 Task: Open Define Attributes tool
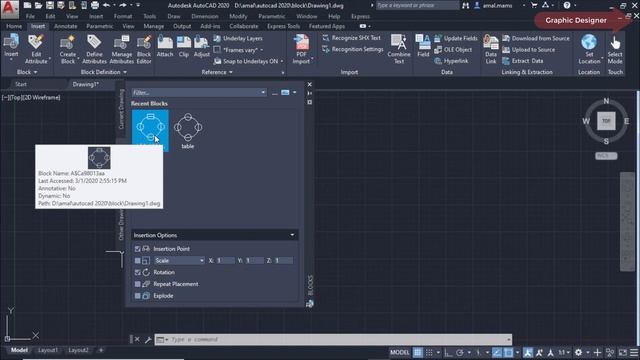tap(94, 49)
